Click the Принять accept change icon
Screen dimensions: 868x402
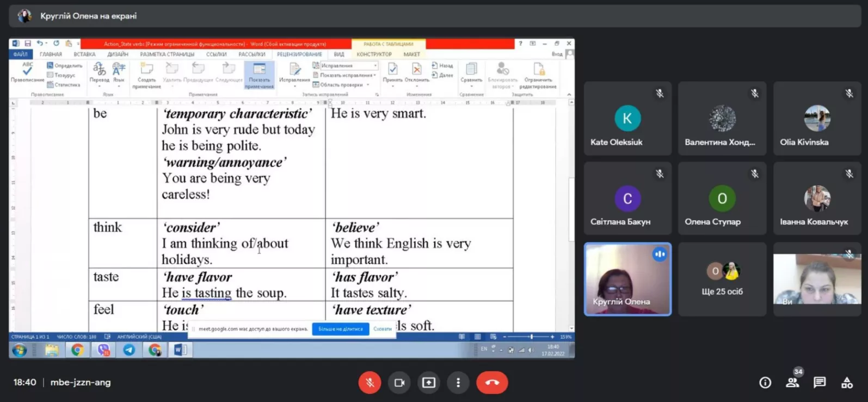[x=392, y=72]
